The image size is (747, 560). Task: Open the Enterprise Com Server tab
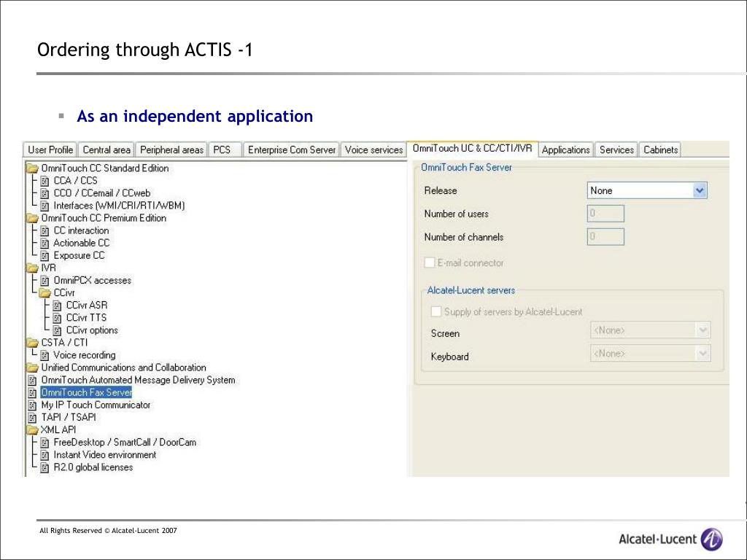point(292,149)
